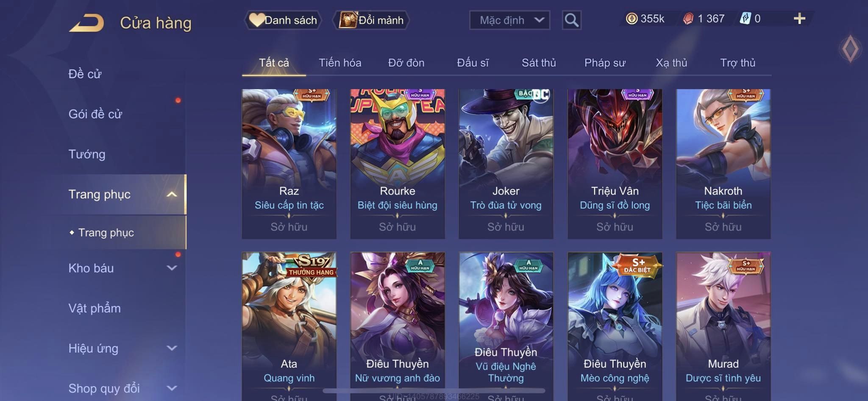Image resolution: width=868 pixels, height=401 pixels.
Task: Open the Gói đề cử menu item
Action: pos(95,114)
